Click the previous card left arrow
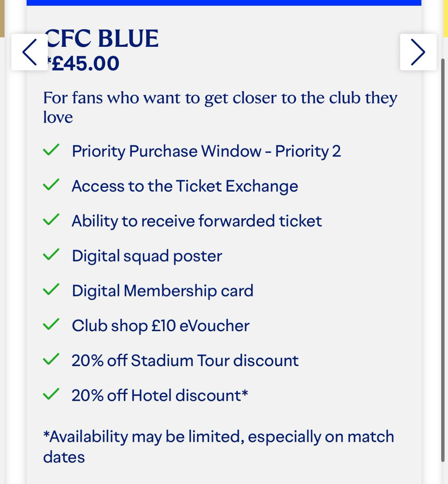Screen dimensions: 448x484 tap(29, 52)
